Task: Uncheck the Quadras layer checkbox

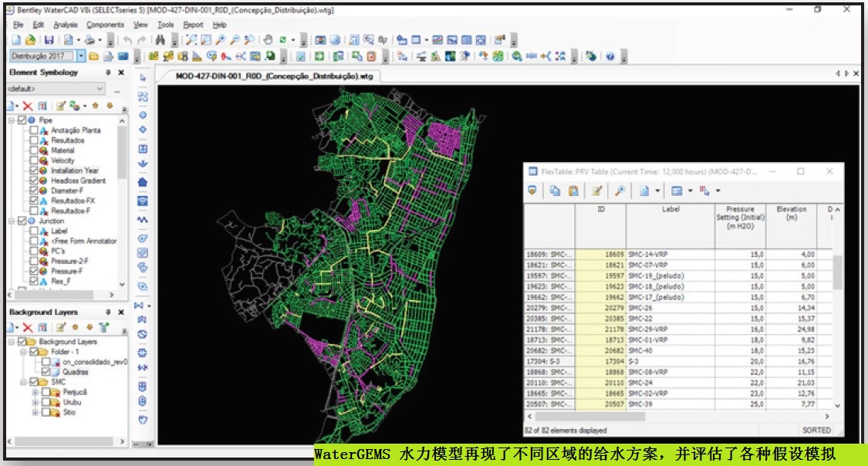Action: [x=46, y=372]
